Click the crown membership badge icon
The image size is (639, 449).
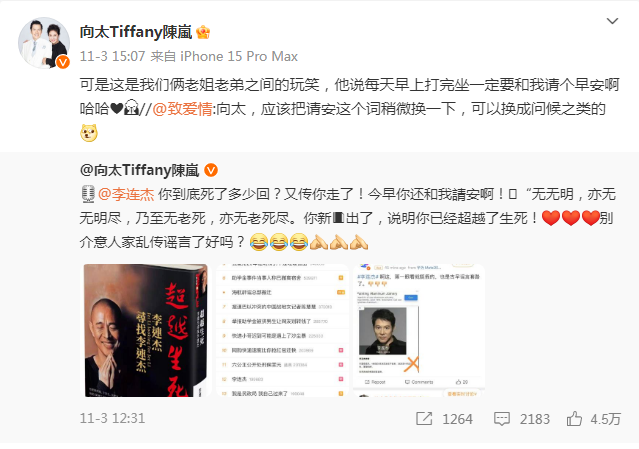click(x=203, y=32)
